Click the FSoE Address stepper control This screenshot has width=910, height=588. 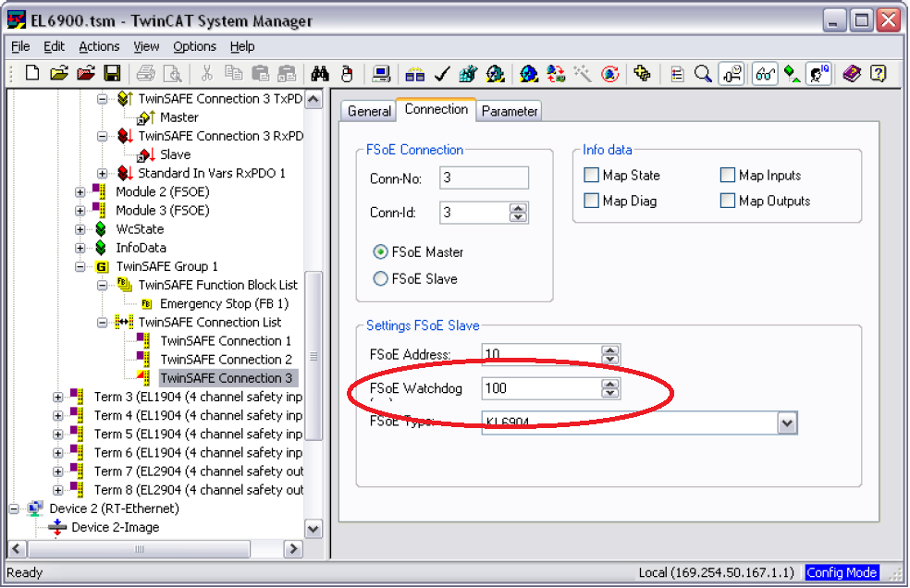click(610, 354)
